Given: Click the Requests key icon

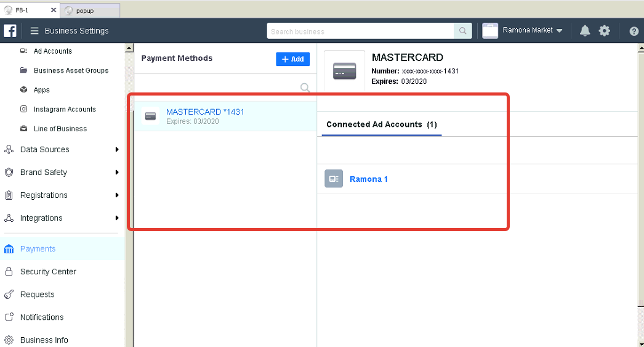Looking at the screenshot, I should point(9,295).
